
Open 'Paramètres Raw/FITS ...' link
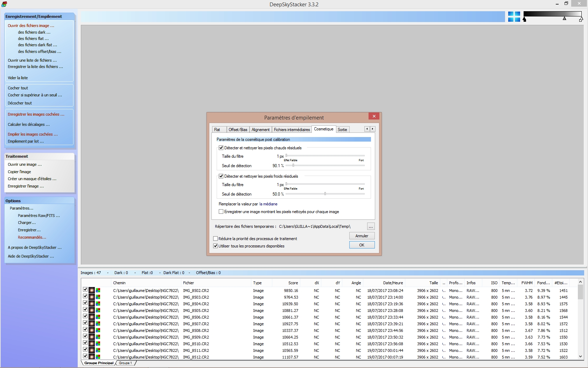[x=39, y=216]
